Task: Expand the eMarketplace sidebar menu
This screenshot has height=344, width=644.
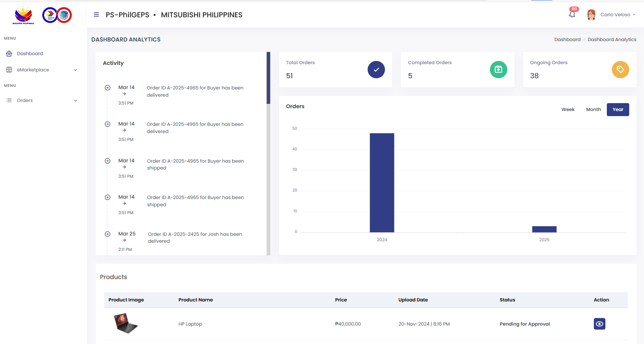Action: tap(41, 70)
